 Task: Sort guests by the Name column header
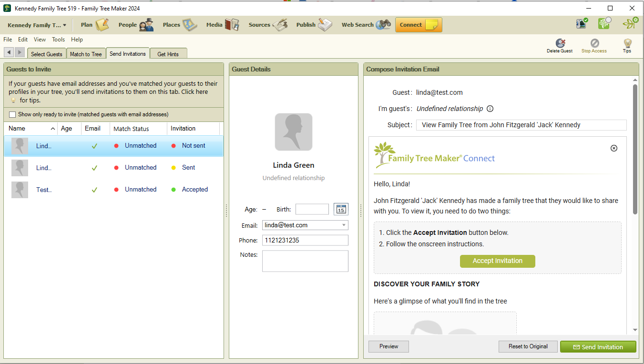click(31, 129)
